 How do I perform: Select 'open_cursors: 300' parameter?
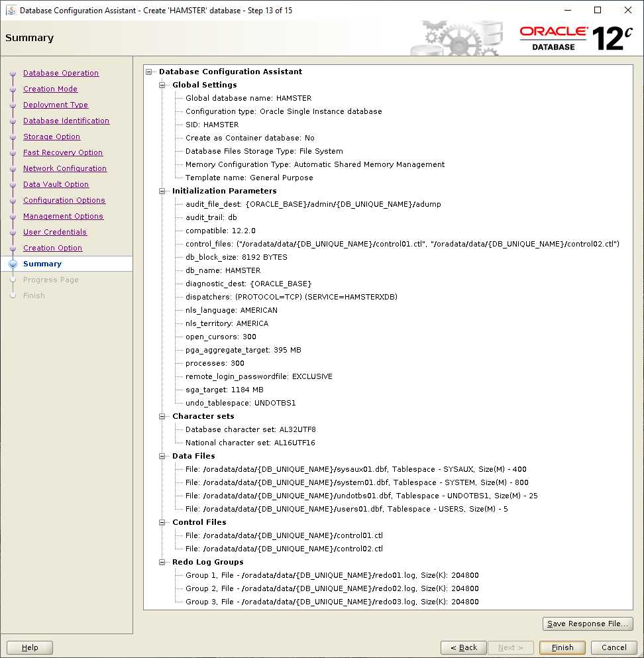click(x=221, y=337)
